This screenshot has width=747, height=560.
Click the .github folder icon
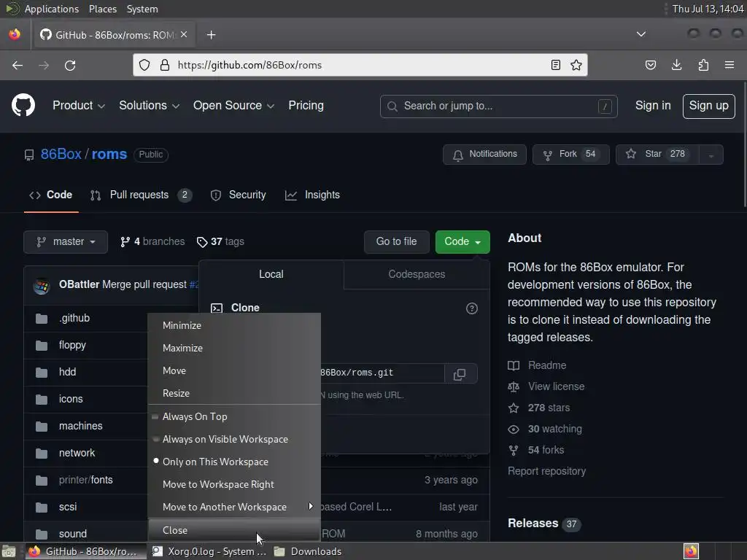pos(42,318)
